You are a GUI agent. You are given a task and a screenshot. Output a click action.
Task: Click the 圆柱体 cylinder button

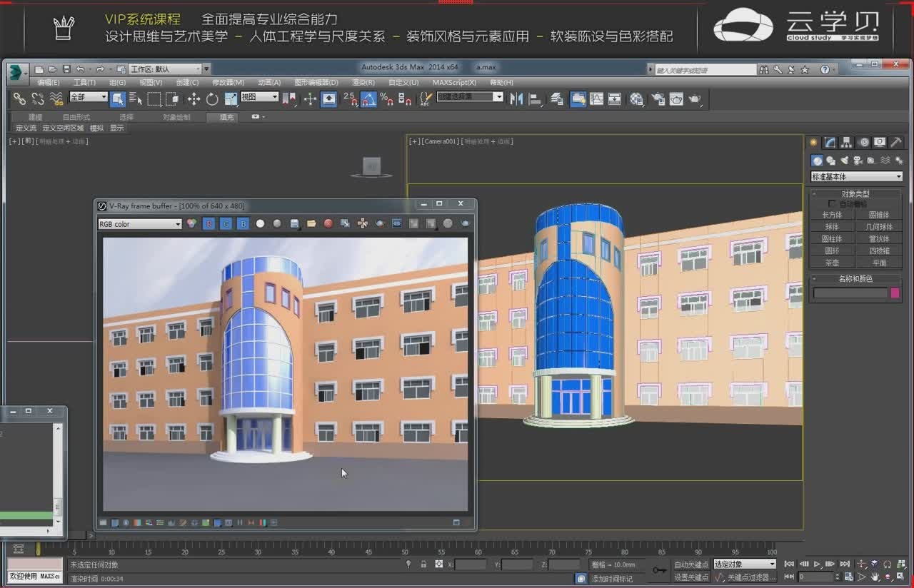click(x=833, y=239)
